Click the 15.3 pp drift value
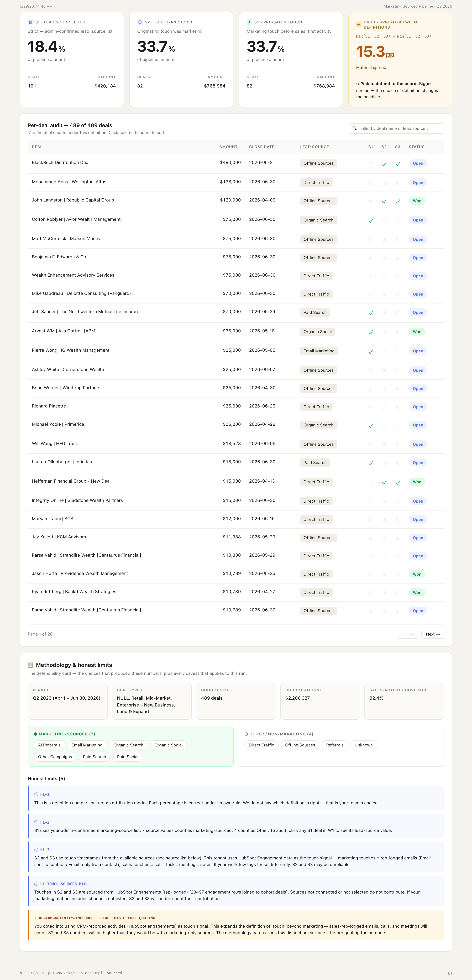The height and width of the screenshot is (980, 472). (x=375, y=52)
